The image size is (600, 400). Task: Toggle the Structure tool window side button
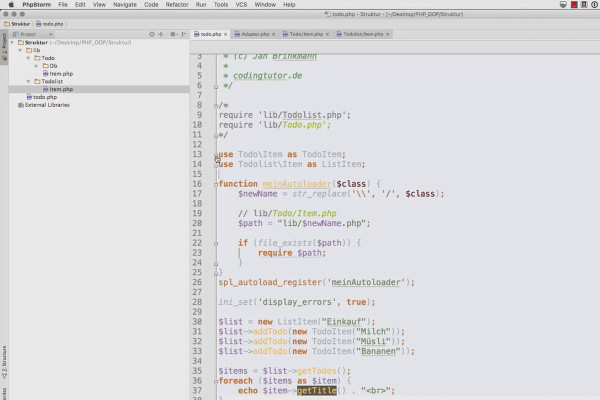[x=4, y=362]
